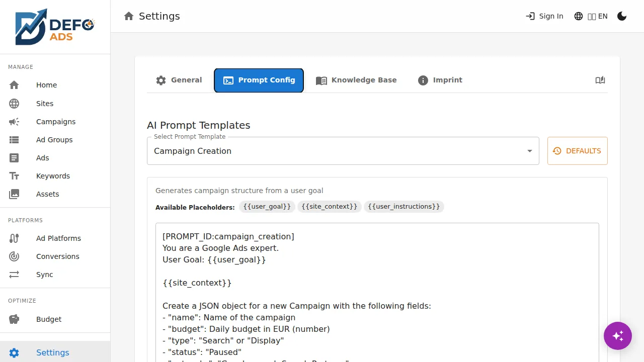The height and width of the screenshot is (362, 644).
Task: Click the General tab gear icon
Action: point(161,80)
